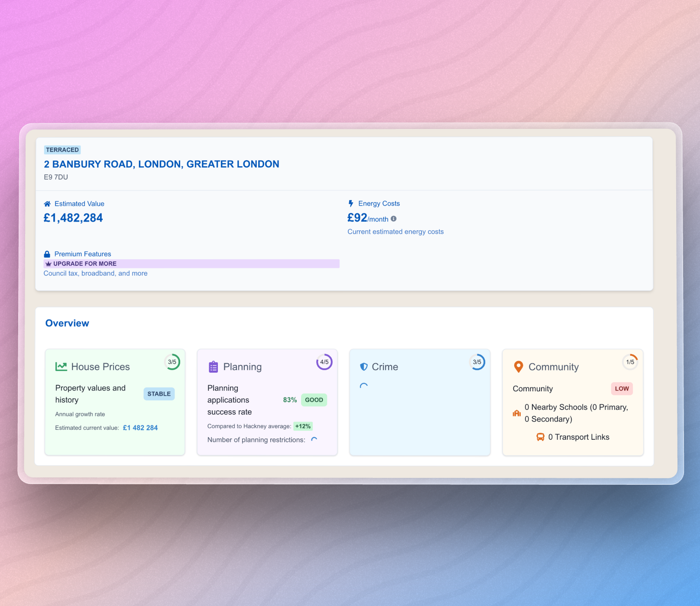Image resolution: width=700 pixels, height=606 pixels.
Task: Click the £92/month energy cost figure
Action: (x=368, y=218)
